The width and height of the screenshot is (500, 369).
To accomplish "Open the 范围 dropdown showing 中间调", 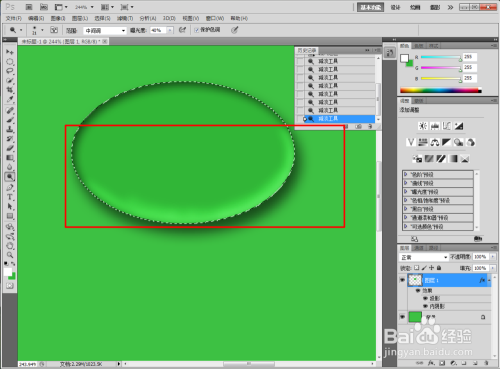I will click(x=105, y=31).
